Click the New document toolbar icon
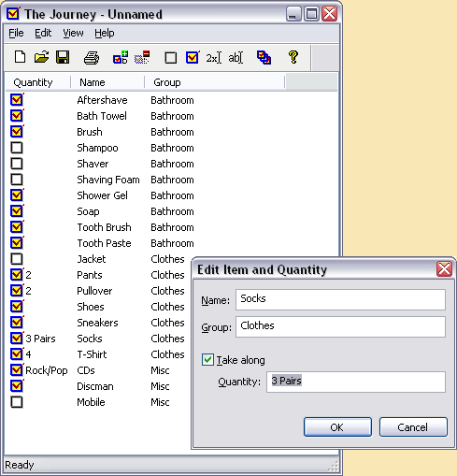 21,57
